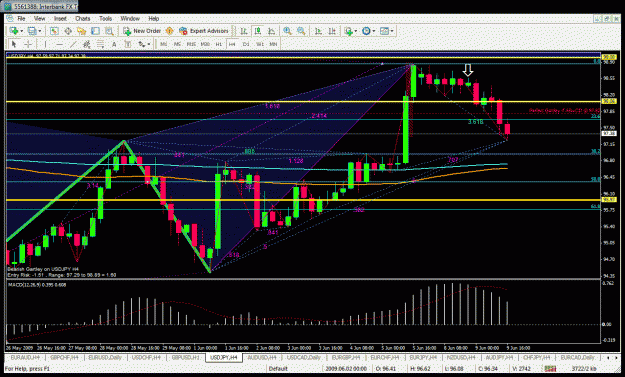This screenshot has height=377, width=625.
Task: Expand the Profiles dropdown arrow
Action: (x=39, y=31)
